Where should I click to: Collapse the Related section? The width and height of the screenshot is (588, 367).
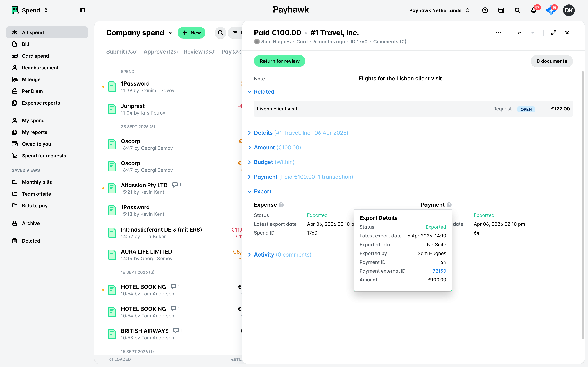point(261,92)
